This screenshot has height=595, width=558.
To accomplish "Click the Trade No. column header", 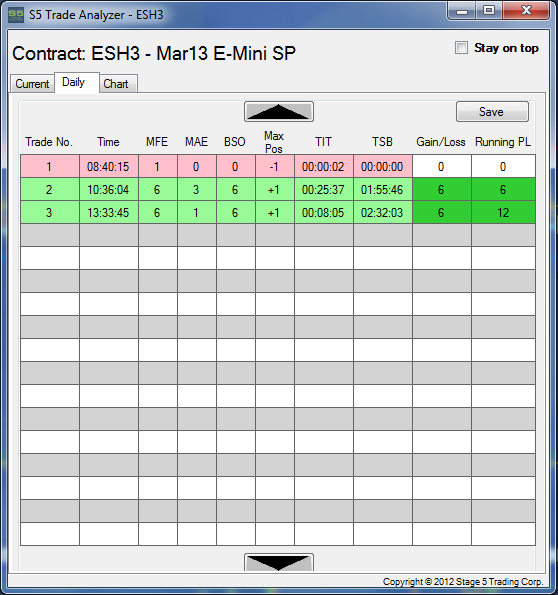I will (x=49, y=142).
